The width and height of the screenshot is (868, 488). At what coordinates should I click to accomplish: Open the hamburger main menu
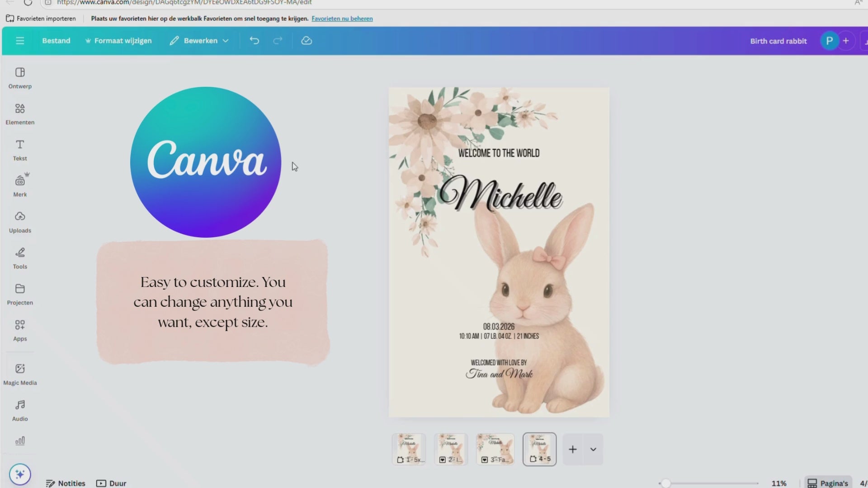(20, 41)
